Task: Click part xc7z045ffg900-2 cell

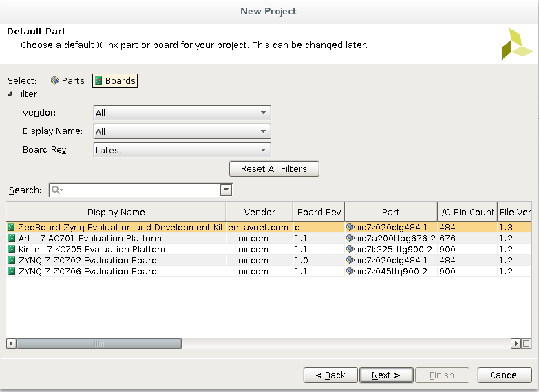Action: tap(391, 271)
